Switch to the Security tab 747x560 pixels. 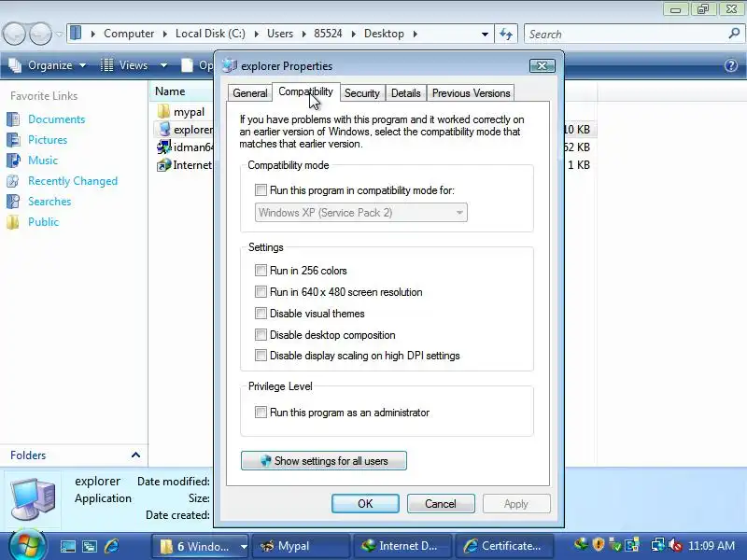click(362, 93)
